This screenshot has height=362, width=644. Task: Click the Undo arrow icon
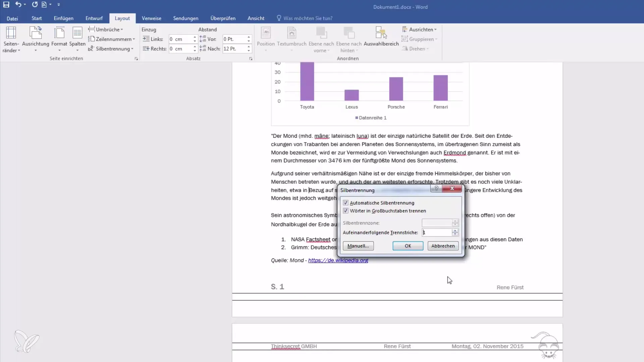(x=18, y=5)
